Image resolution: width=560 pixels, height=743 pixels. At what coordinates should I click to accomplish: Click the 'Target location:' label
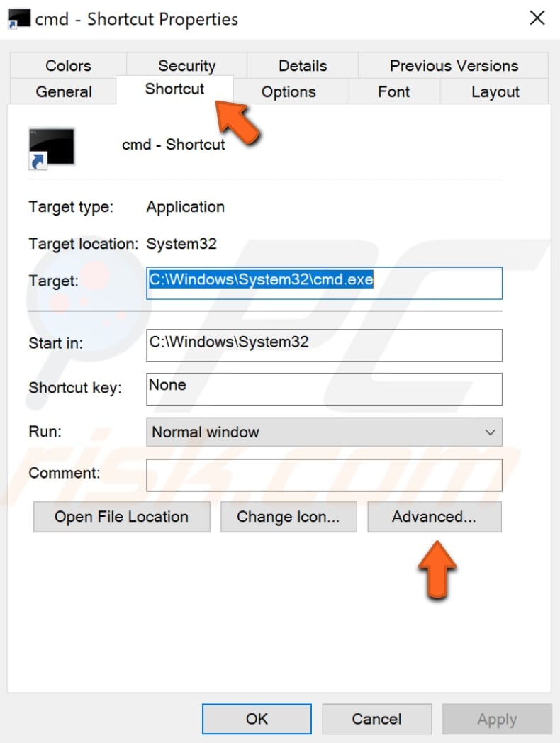(84, 244)
